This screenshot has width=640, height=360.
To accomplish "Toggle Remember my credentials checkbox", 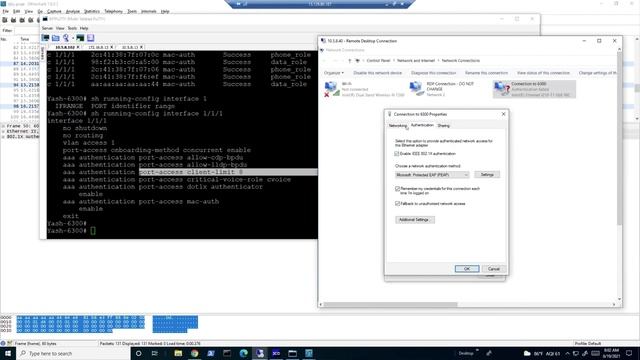I will 398,189.
